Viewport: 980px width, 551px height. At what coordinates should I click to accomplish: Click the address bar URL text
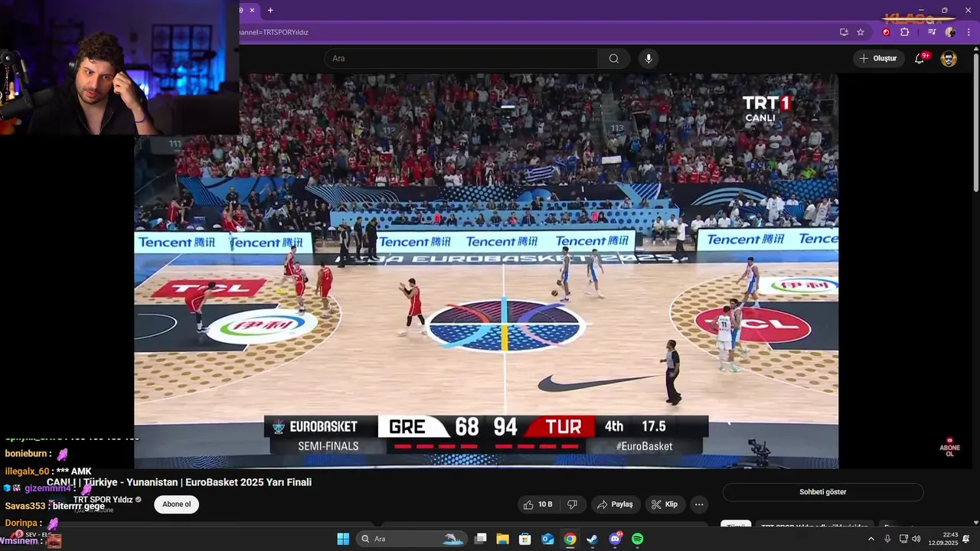[x=274, y=32]
